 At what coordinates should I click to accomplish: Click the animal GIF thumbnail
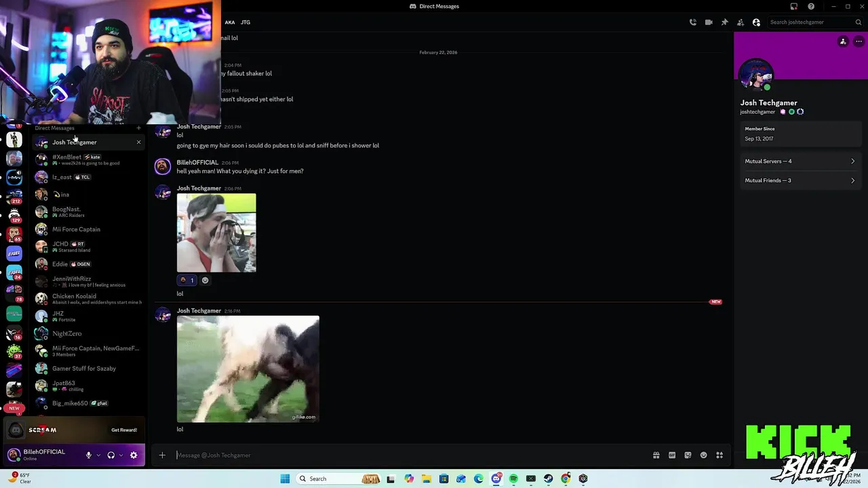coord(248,369)
